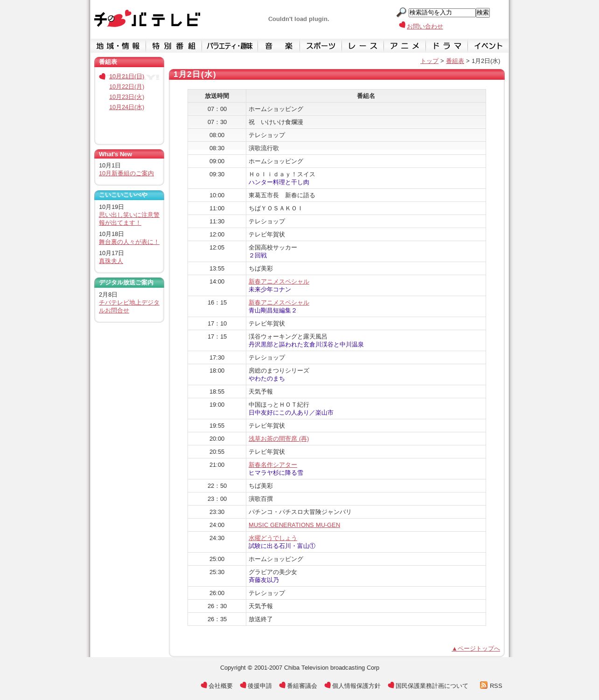Click Ｈｏｌｉｄａｙ！スイス program text

(x=282, y=174)
